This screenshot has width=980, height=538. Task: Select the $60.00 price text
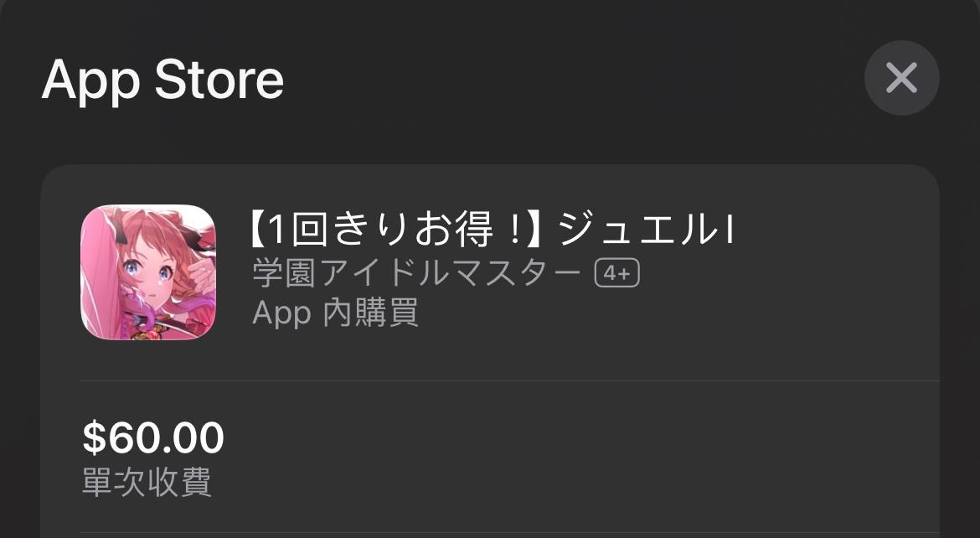153,437
